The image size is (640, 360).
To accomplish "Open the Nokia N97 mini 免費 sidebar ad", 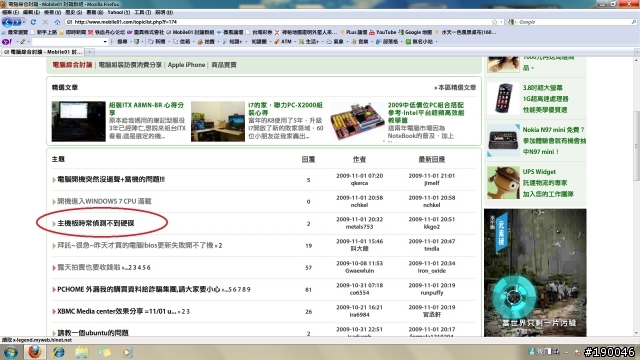I will tap(536, 141).
